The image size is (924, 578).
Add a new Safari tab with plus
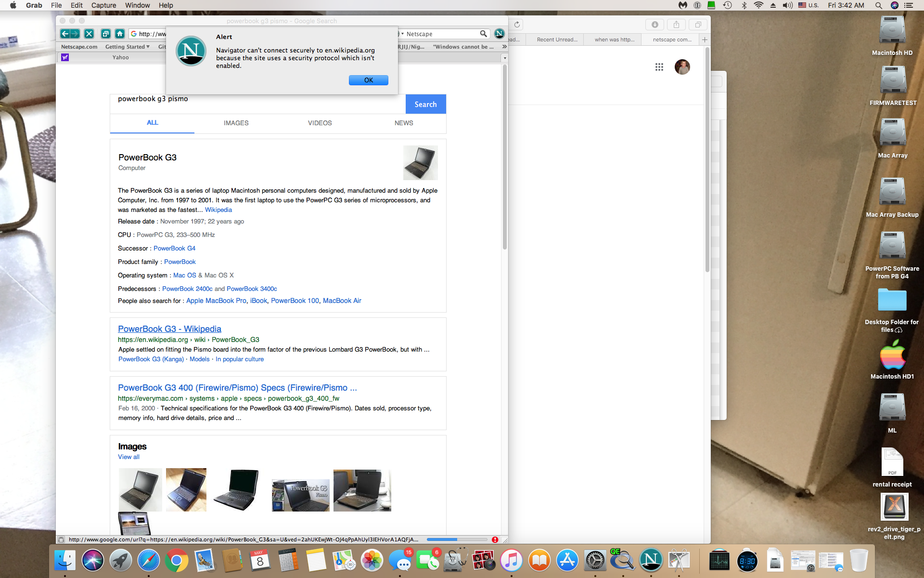tap(705, 39)
